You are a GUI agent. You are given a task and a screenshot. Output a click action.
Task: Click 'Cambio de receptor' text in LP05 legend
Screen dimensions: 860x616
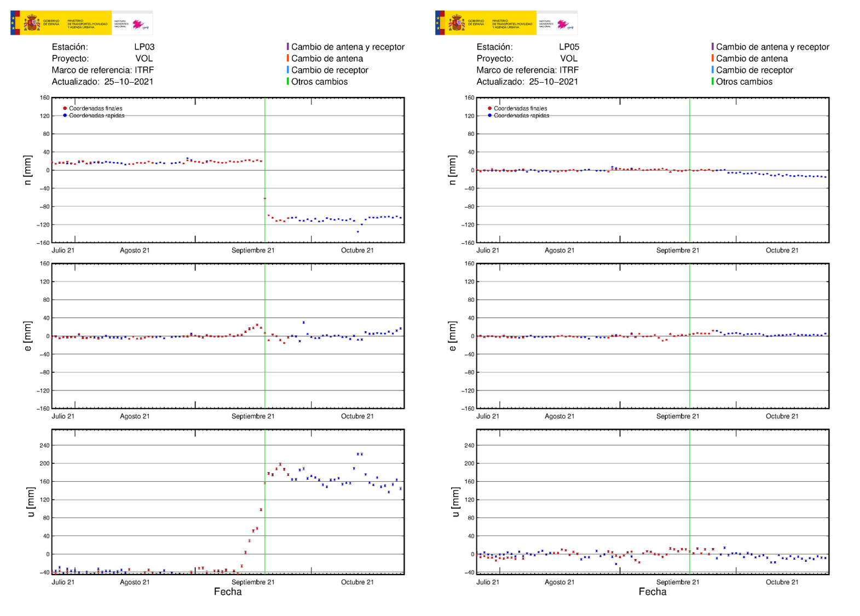pyautogui.click(x=754, y=70)
